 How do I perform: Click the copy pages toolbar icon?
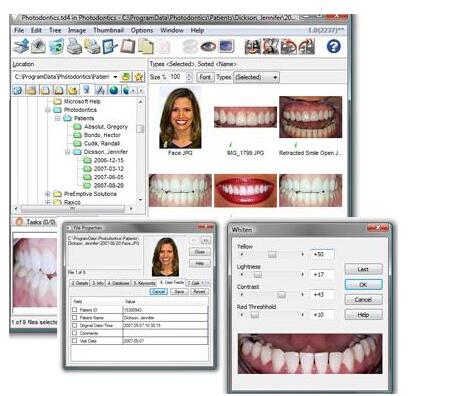click(146, 46)
